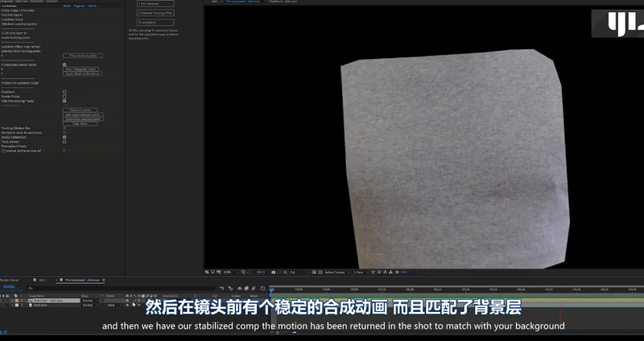Image resolution: width=644 pixels, height=341 pixels.
Task: Enable the Render Points checkbox
Action: tap(64, 96)
